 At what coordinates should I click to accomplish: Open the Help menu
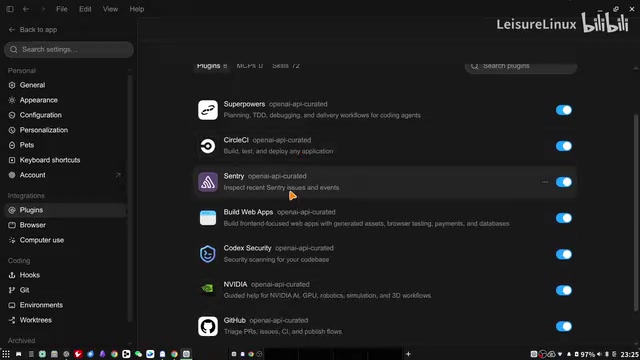pyautogui.click(x=137, y=9)
